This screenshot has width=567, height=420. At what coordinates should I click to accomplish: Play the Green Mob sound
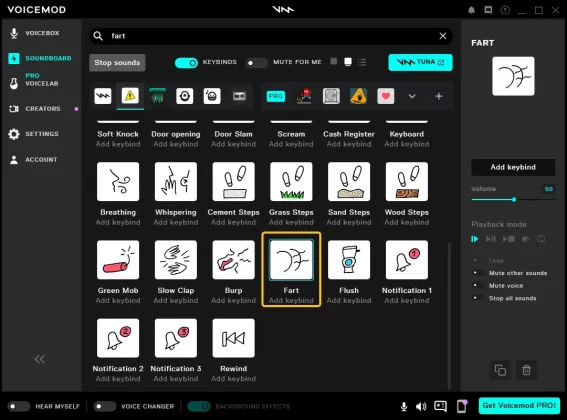pos(118,260)
